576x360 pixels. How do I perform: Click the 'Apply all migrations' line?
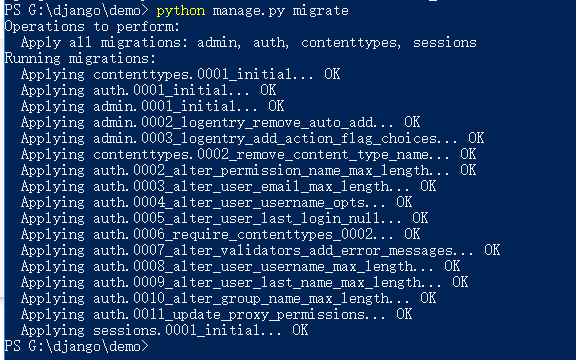click(249, 43)
